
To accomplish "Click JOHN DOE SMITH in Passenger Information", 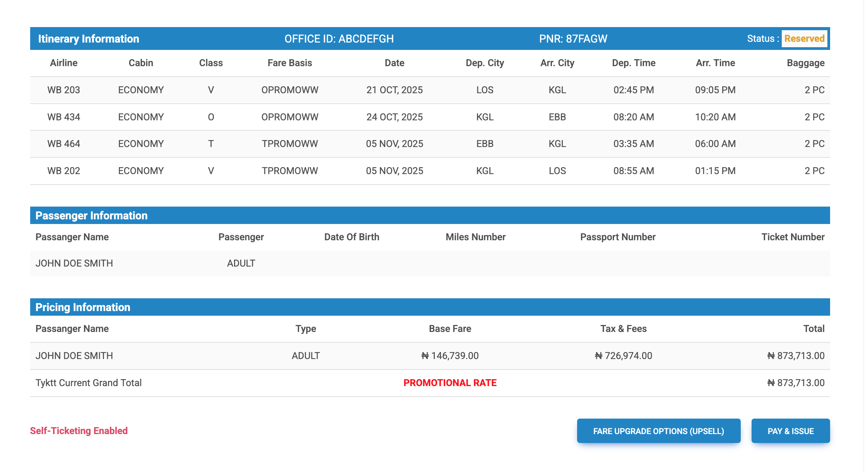I will pos(74,263).
